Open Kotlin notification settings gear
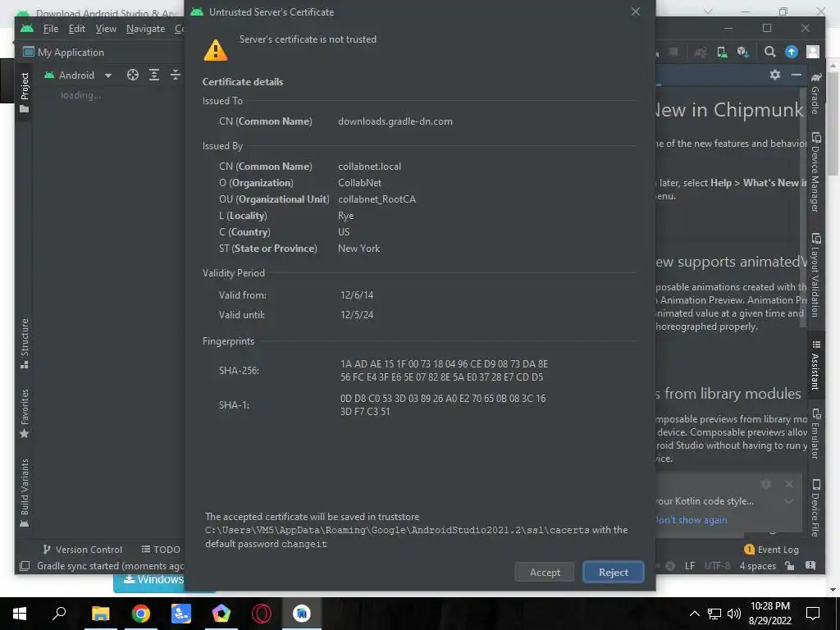Screen dimensions: 840x630 coord(766,484)
